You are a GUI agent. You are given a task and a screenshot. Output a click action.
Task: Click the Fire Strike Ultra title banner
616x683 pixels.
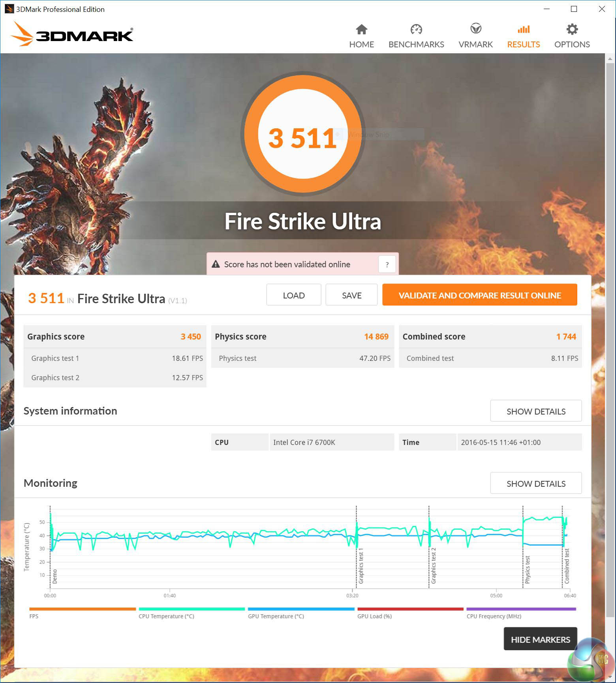click(x=303, y=221)
